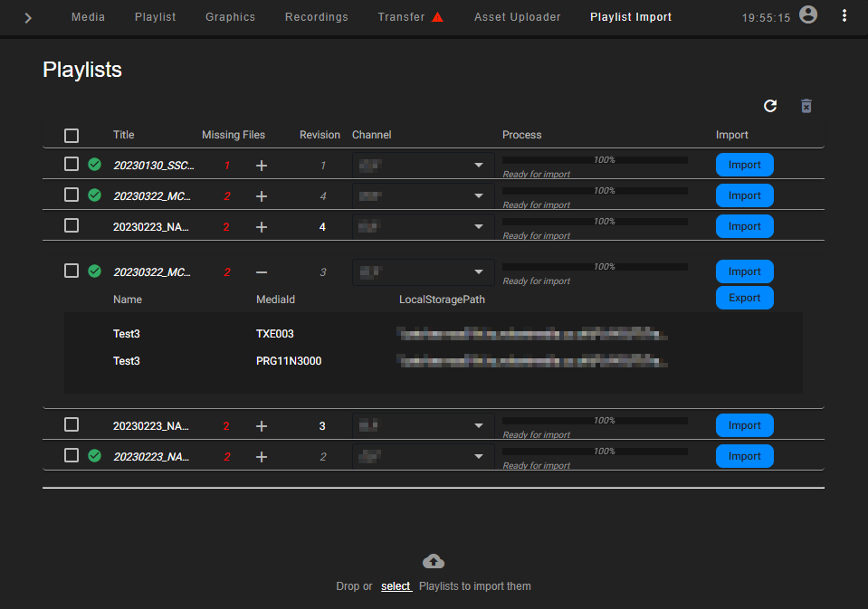Click progress bar of 20230130_SSC playlist
Screen dimensions: 868x609
pyautogui.click(x=595, y=160)
